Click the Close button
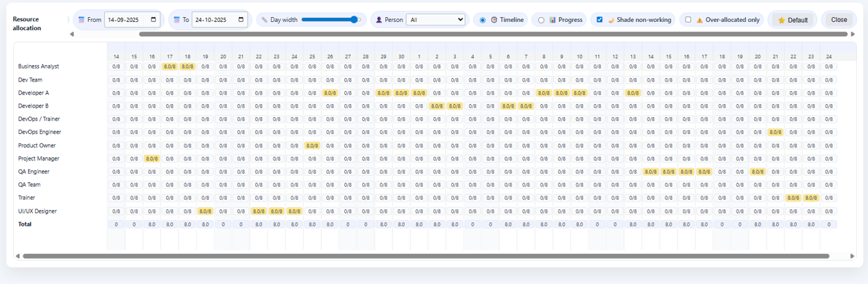The height and width of the screenshot is (284, 868). point(839,20)
